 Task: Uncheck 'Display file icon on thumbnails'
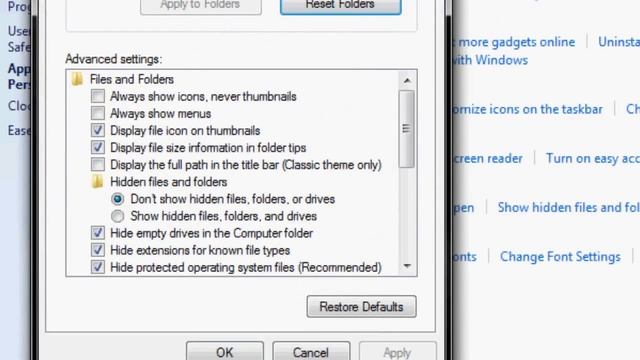point(98,131)
